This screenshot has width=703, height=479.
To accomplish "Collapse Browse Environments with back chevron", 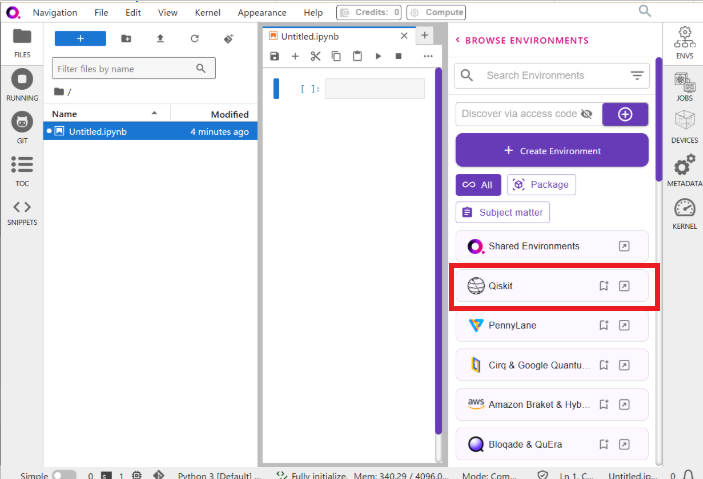I will (458, 40).
